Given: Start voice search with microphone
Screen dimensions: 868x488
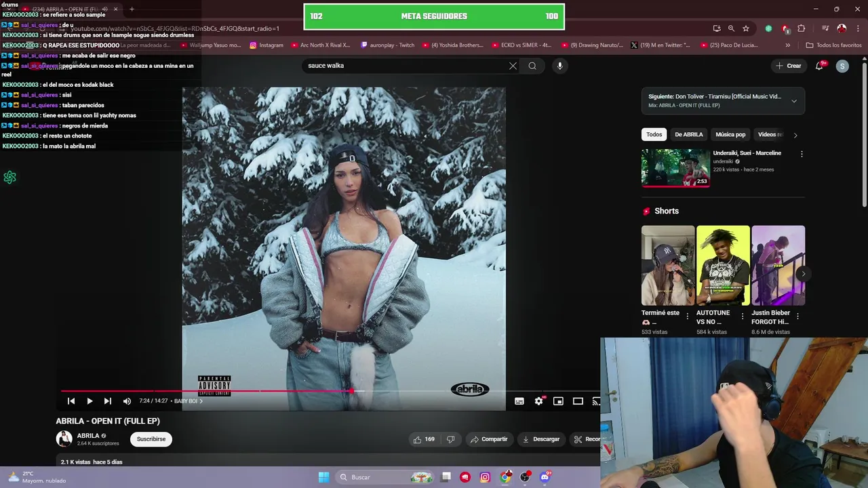Looking at the screenshot, I should [559, 66].
